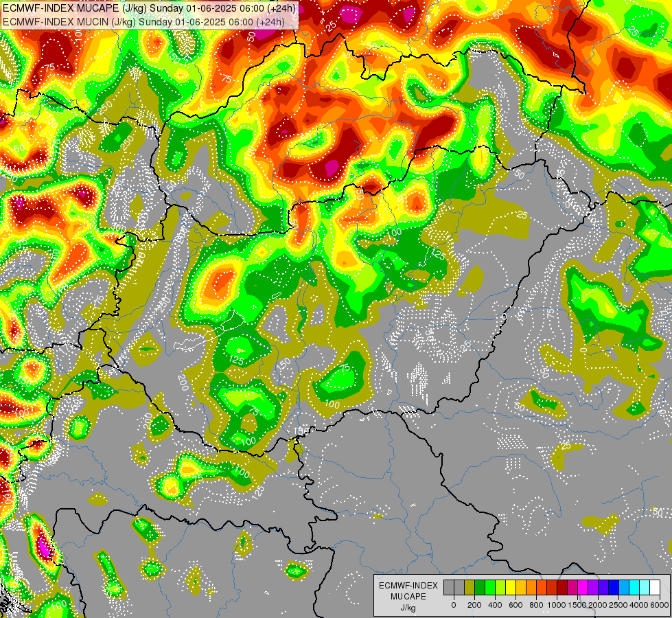The height and width of the screenshot is (618, 672).
Task: Click the 'ECMWF-INDEX' label inside the legend box
Action: click(408, 586)
